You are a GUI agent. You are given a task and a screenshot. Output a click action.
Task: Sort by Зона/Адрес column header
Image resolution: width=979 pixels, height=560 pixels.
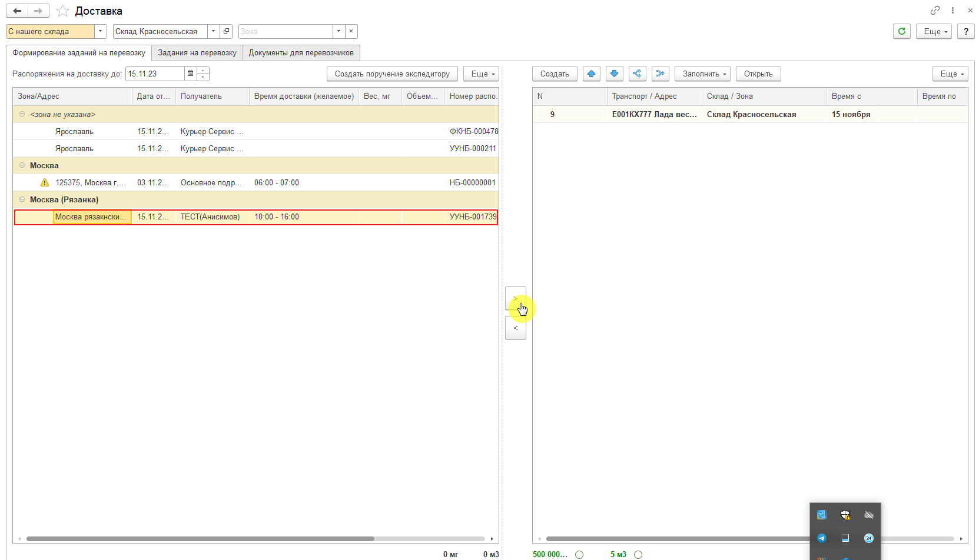pos(72,96)
